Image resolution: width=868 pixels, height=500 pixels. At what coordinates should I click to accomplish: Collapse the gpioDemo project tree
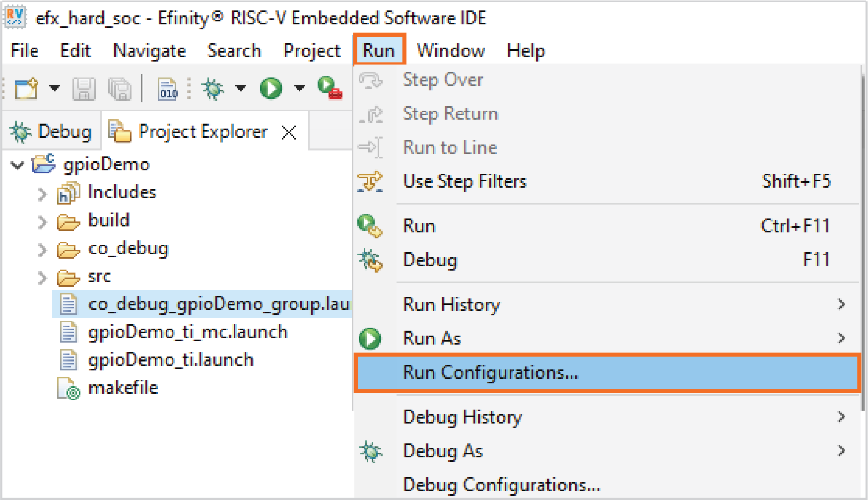[x=18, y=165]
